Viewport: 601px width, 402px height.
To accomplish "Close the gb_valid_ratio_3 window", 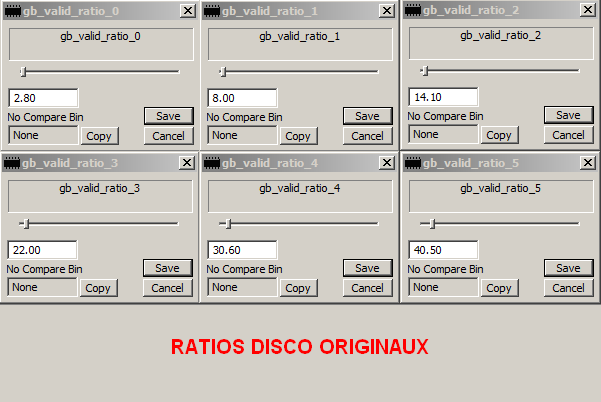I will click(x=187, y=163).
